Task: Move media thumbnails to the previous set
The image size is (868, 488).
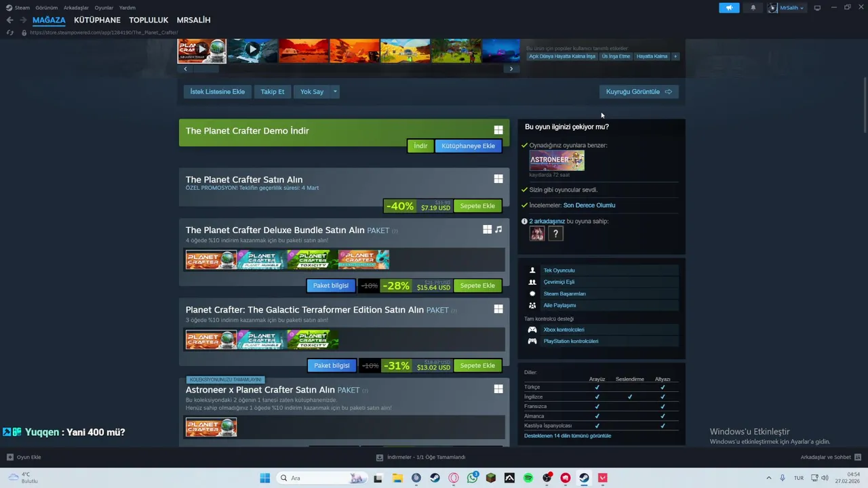Action: (185, 68)
